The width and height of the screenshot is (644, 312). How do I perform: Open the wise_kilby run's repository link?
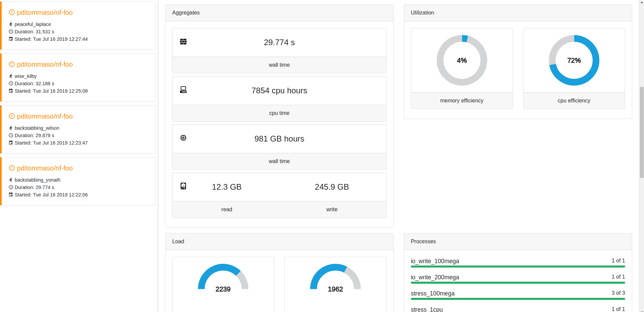click(45, 64)
